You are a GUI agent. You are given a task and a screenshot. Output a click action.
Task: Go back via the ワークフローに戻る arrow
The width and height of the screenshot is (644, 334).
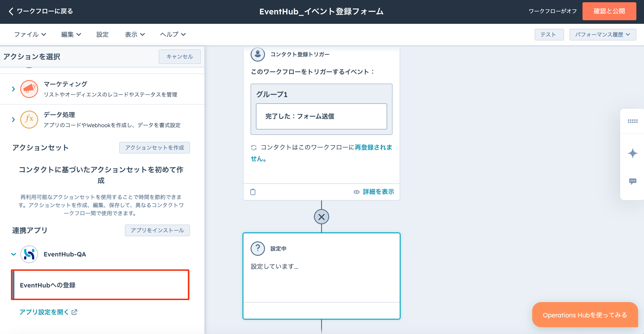coord(11,11)
